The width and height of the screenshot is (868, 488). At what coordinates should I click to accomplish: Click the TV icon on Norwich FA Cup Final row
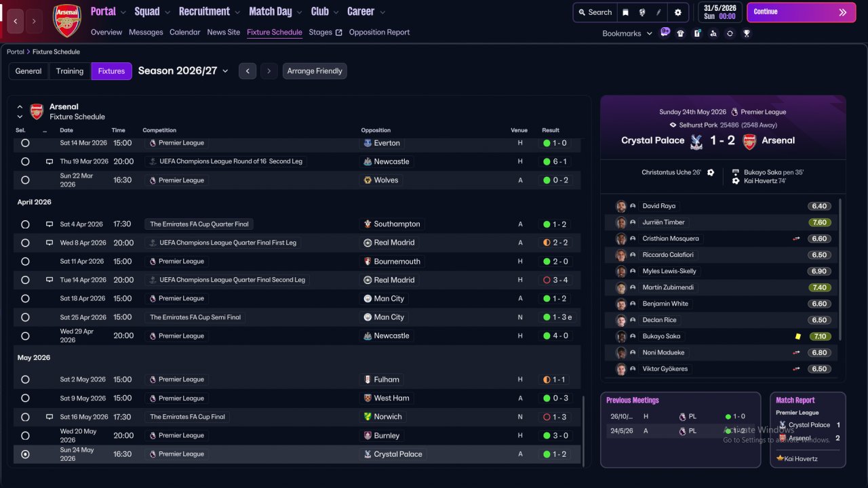[x=50, y=417]
